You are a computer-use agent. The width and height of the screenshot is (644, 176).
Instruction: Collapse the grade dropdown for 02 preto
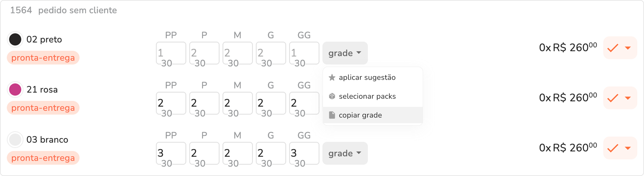click(345, 53)
